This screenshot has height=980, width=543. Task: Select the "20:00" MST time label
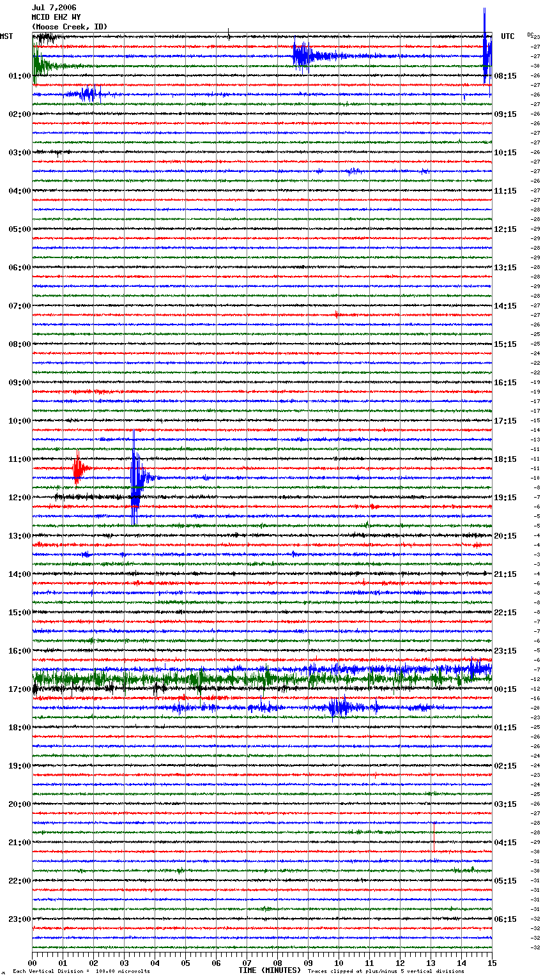click(x=20, y=804)
